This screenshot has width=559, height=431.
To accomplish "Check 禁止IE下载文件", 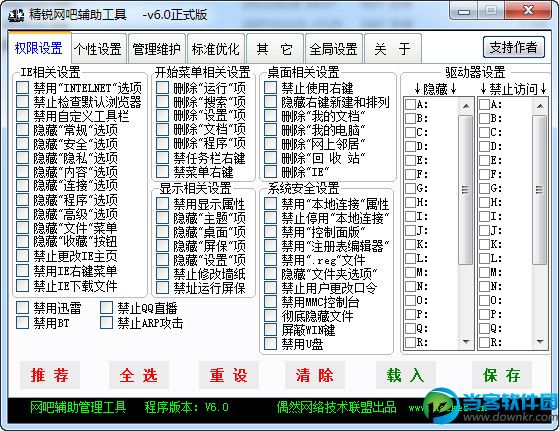I will [22, 285].
